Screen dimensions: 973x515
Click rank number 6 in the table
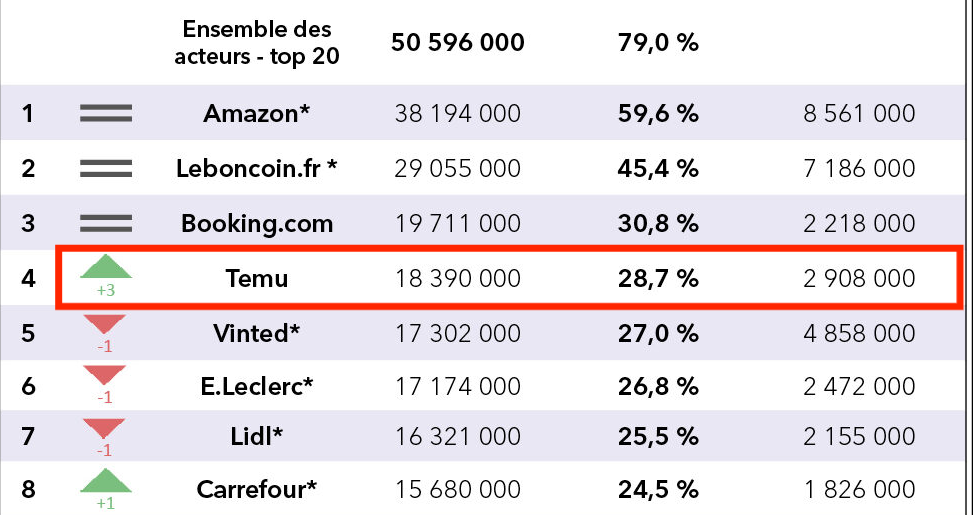[28, 386]
